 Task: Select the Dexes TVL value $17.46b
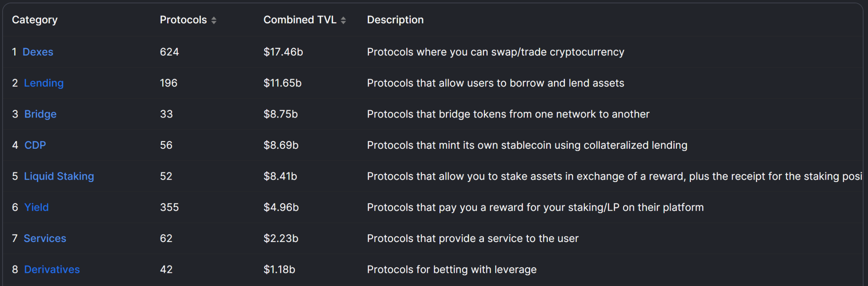coord(283,52)
